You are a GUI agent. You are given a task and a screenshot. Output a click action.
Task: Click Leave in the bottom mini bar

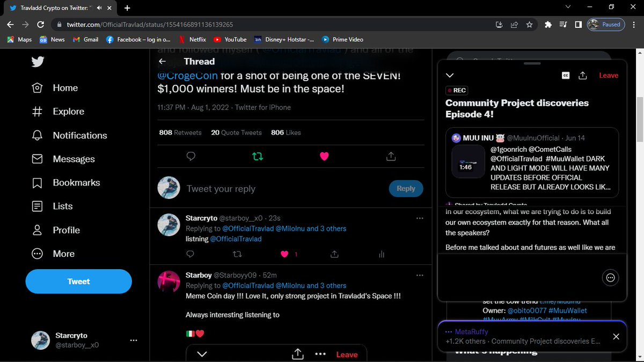click(x=347, y=354)
